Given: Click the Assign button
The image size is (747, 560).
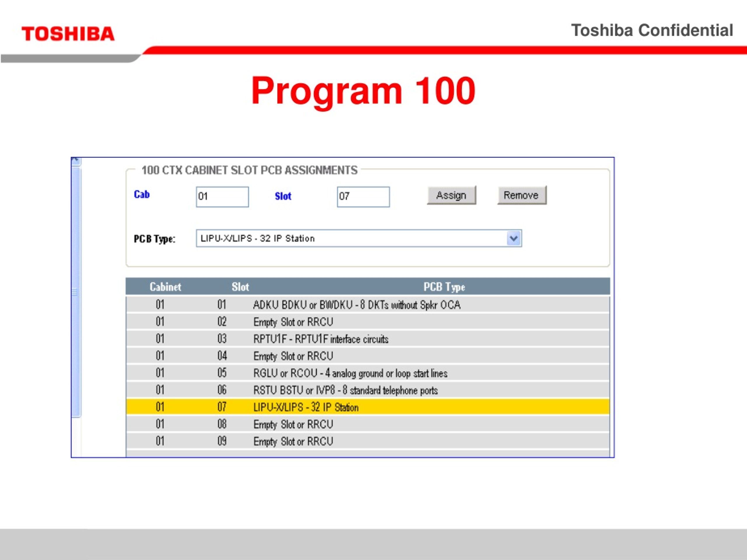Looking at the screenshot, I should (451, 195).
